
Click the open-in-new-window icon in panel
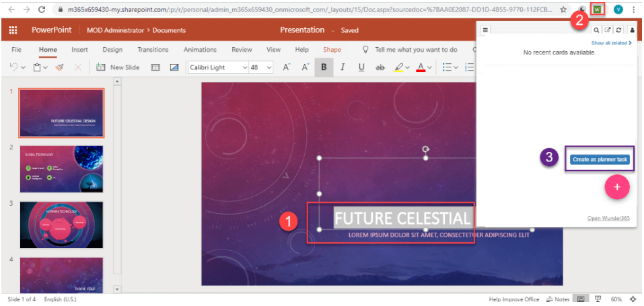pyautogui.click(x=608, y=30)
